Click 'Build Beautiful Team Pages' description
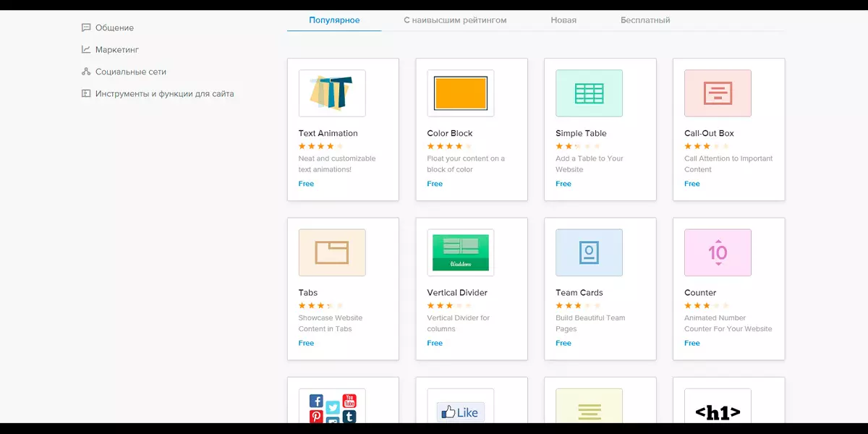 [x=590, y=323]
